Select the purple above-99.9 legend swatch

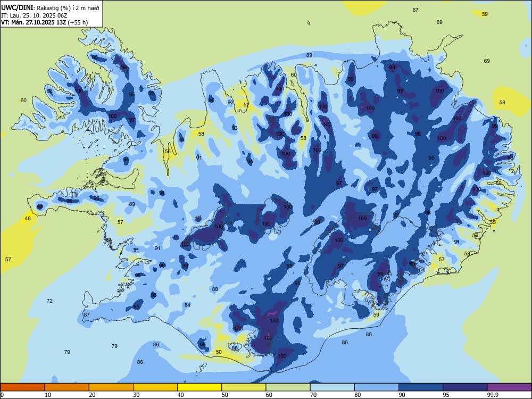(509, 387)
